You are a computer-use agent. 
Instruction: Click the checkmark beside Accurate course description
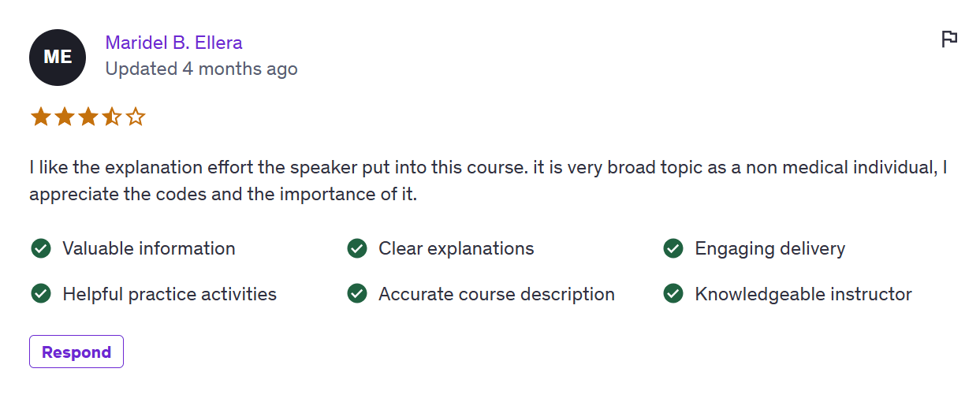357,295
